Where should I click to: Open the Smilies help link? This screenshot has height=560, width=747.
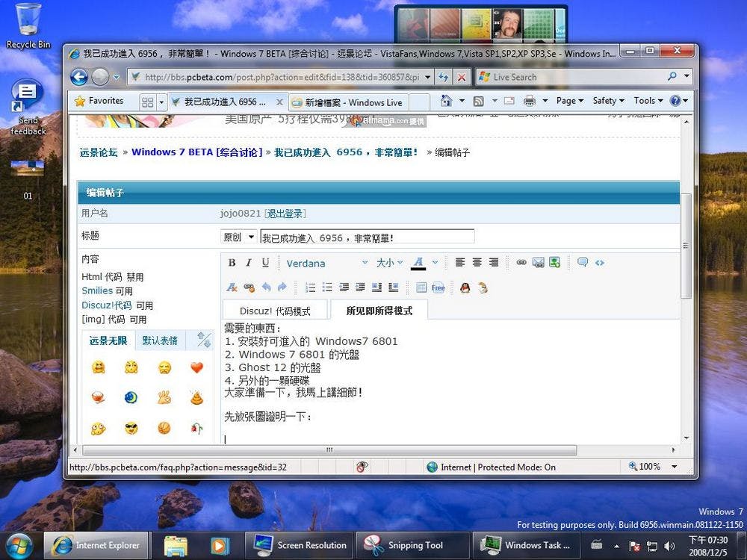click(x=97, y=290)
